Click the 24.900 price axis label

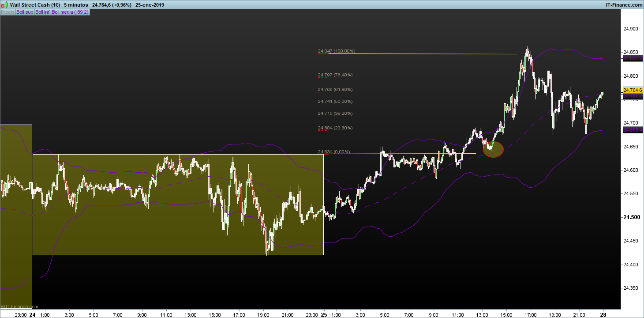pos(630,29)
